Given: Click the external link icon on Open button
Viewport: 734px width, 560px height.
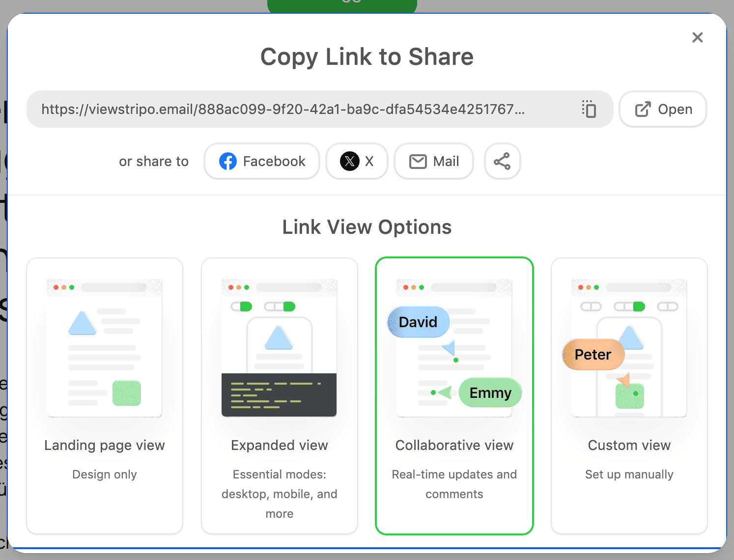Looking at the screenshot, I should click(643, 109).
